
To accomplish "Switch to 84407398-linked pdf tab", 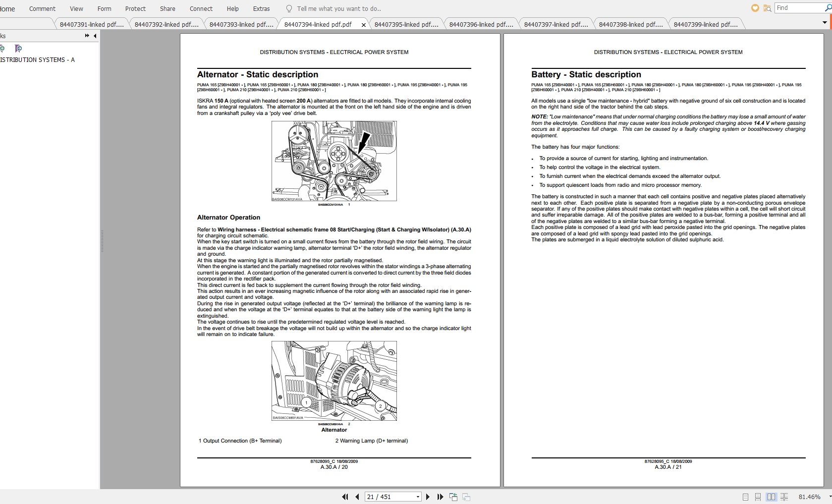I will pos(631,24).
